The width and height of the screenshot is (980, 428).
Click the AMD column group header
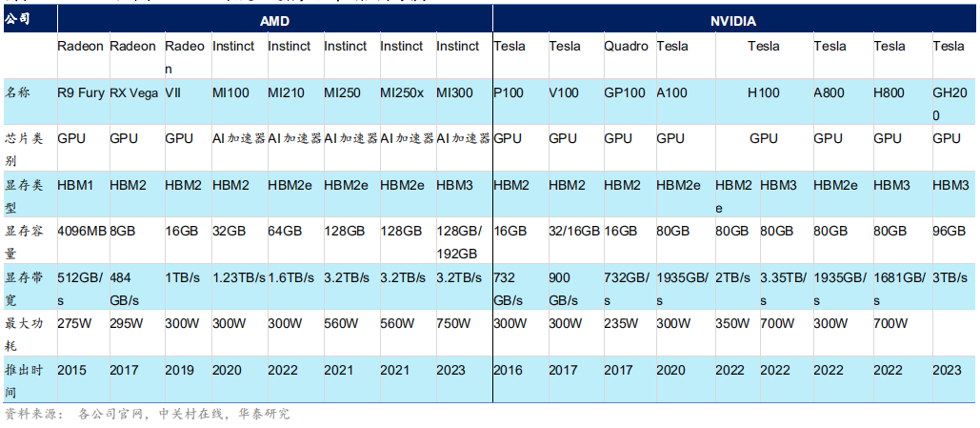(275, 20)
